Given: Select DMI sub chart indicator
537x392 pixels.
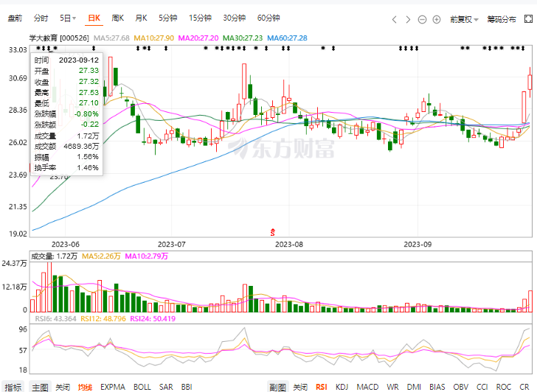Looking at the screenshot, I should point(414,387).
